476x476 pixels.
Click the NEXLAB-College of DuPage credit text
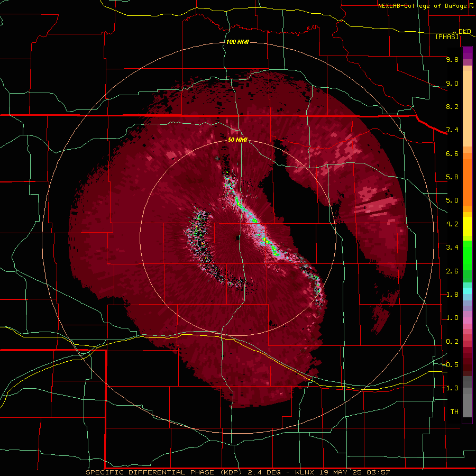(x=422, y=6)
